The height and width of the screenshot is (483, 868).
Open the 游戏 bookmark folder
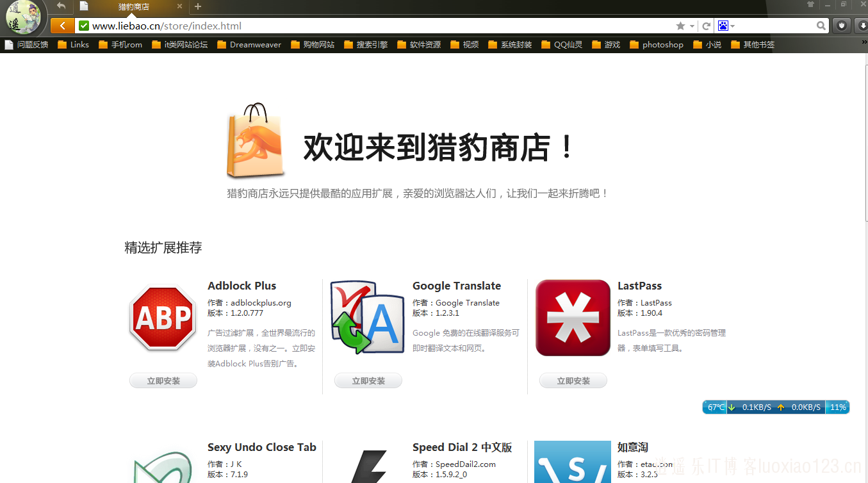point(606,45)
